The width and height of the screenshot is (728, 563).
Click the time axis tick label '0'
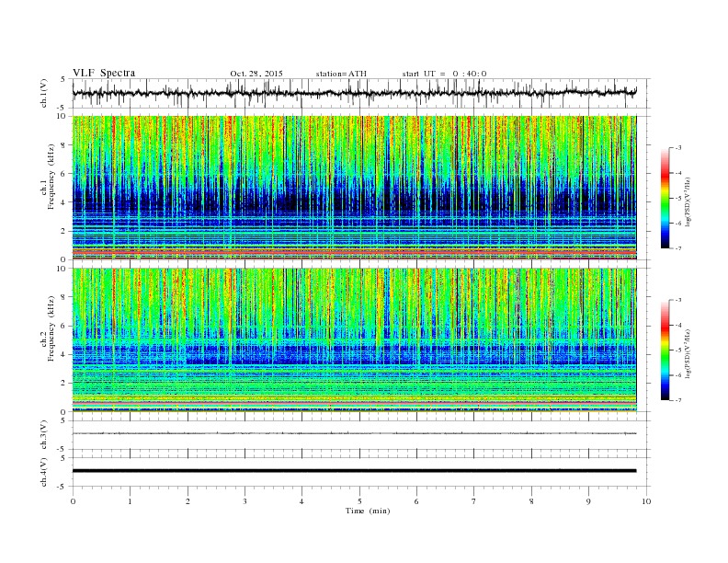[x=73, y=501]
